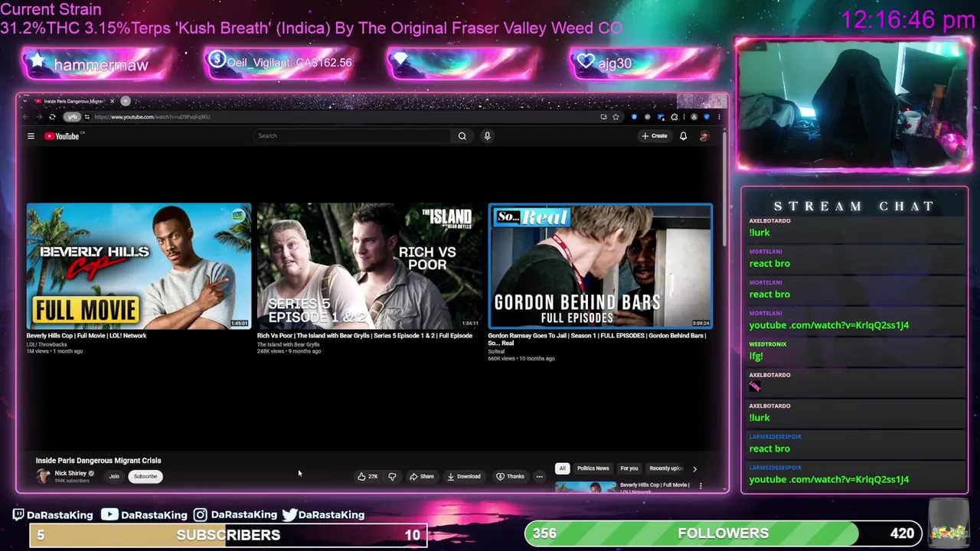Open the browser three-dot menu

(719, 117)
